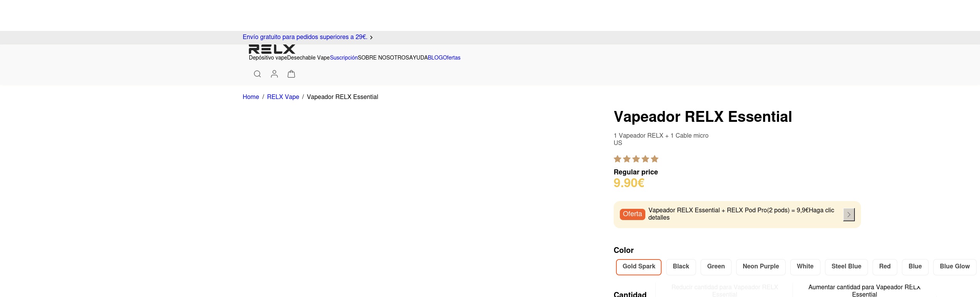Open the Depósitivo vape menu
The width and height of the screenshot is (980, 297).
[268, 58]
